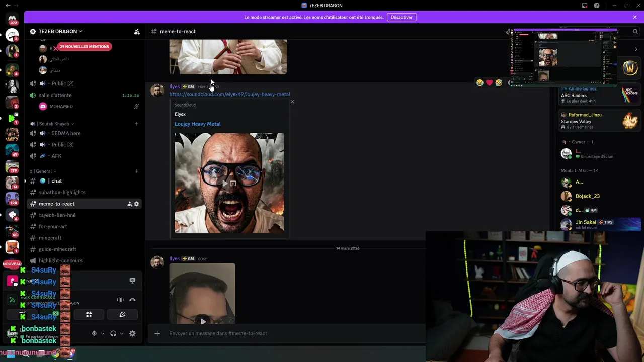This screenshot has width=644, height=362.
Task: Join the Public [3] voice channel
Action: tap(84, 145)
